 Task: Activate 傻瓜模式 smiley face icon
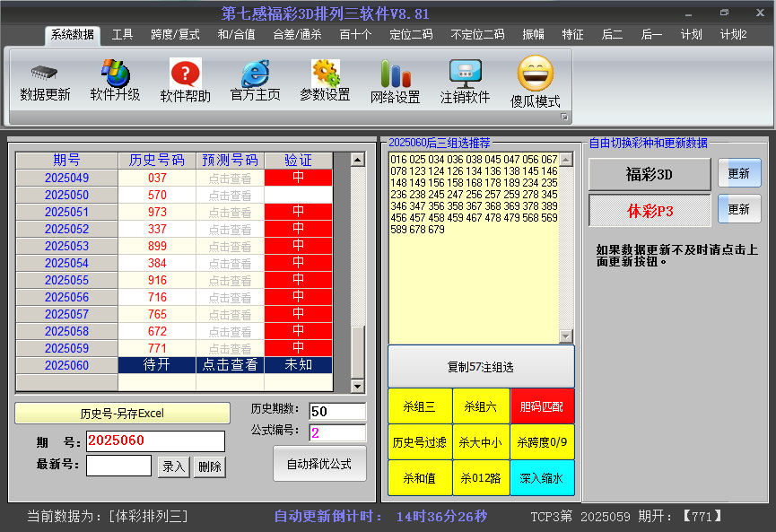coord(535,74)
